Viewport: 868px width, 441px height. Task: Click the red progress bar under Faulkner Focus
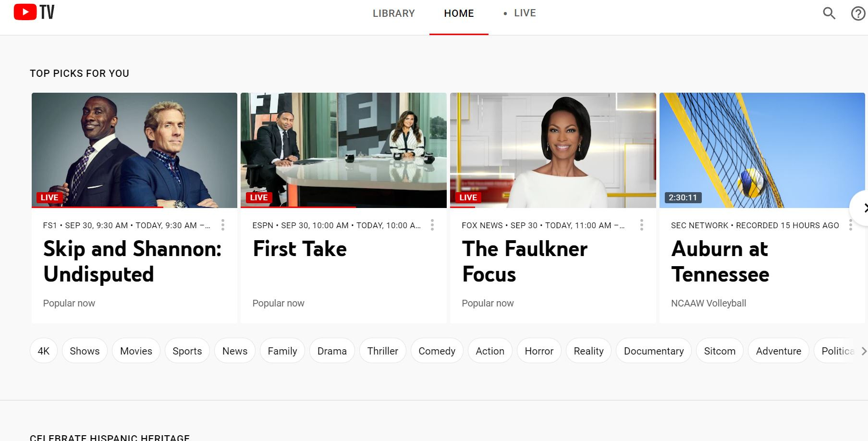pyautogui.click(x=463, y=207)
